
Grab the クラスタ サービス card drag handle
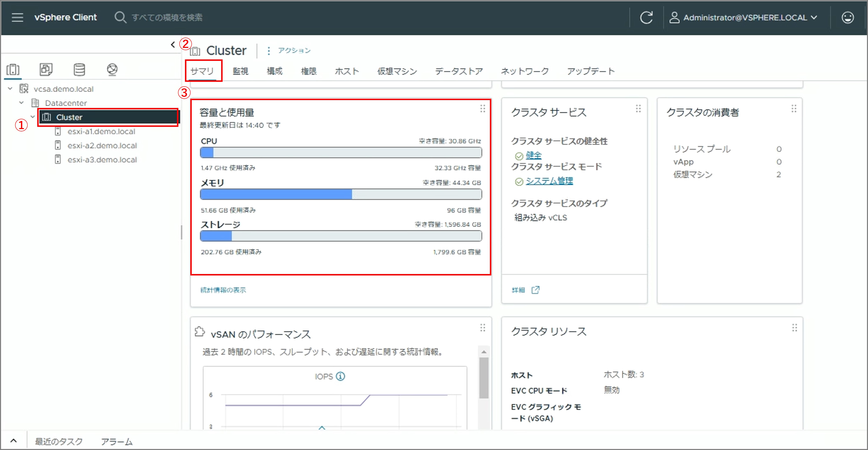[x=638, y=109]
